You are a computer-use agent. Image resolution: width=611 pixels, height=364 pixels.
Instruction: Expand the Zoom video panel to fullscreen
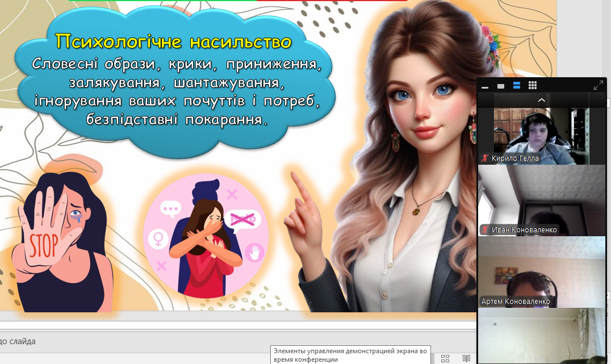click(598, 85)
